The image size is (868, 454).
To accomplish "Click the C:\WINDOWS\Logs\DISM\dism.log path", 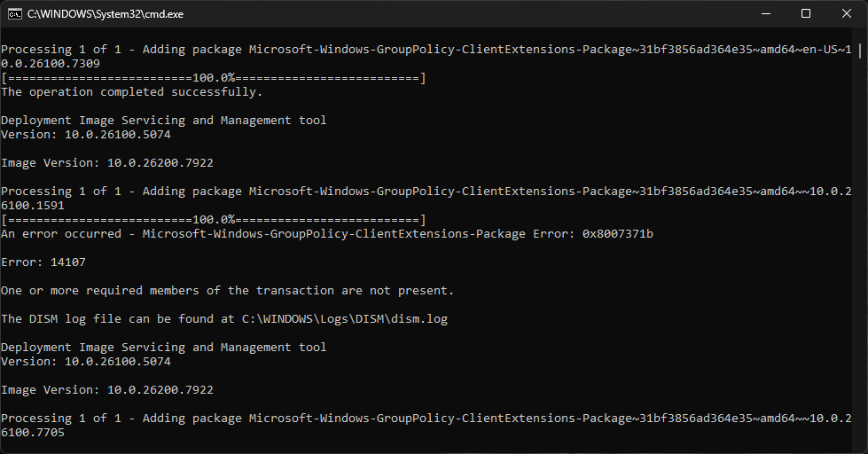I will (345, 319).
